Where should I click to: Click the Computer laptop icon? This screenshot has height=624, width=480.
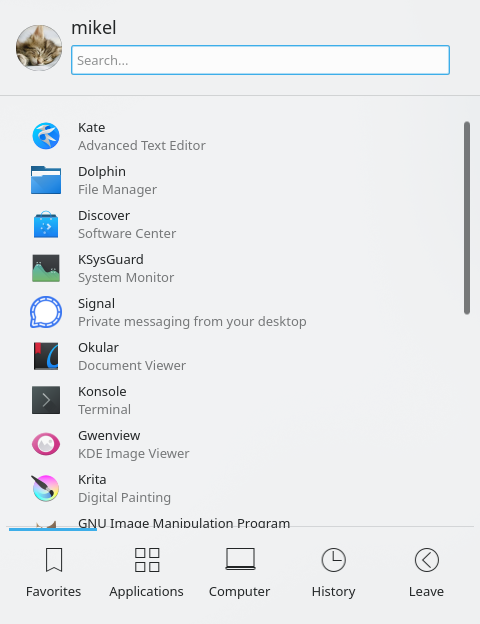coord(240,559)
